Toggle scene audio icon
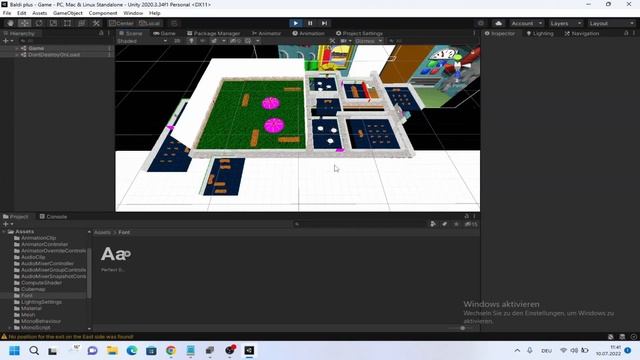The image size is (640, 360). click(x=202, y=41)
